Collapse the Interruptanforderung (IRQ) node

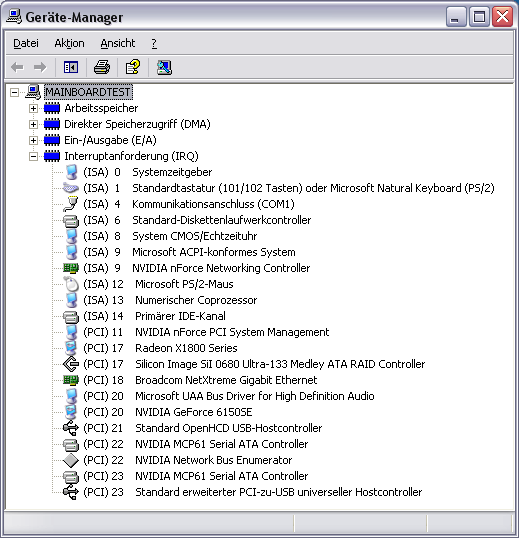pos(33,156)
